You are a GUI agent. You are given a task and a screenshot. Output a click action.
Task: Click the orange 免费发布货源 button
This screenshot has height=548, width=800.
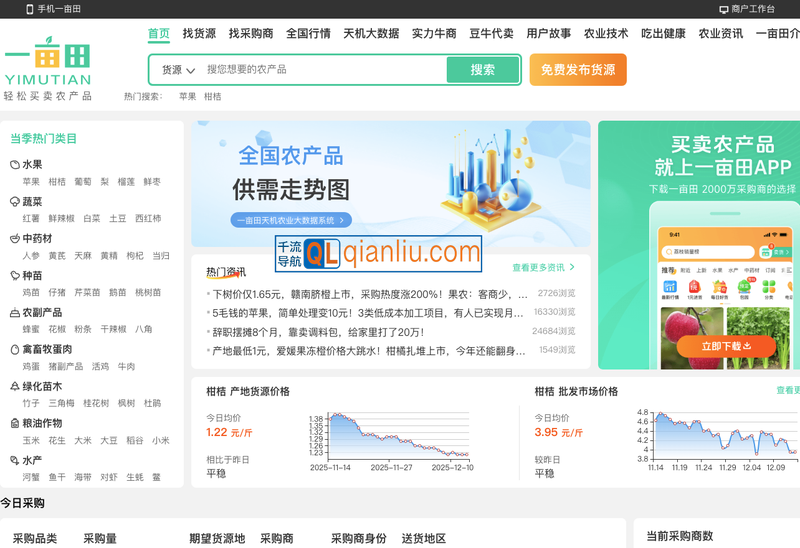[578, 70]
